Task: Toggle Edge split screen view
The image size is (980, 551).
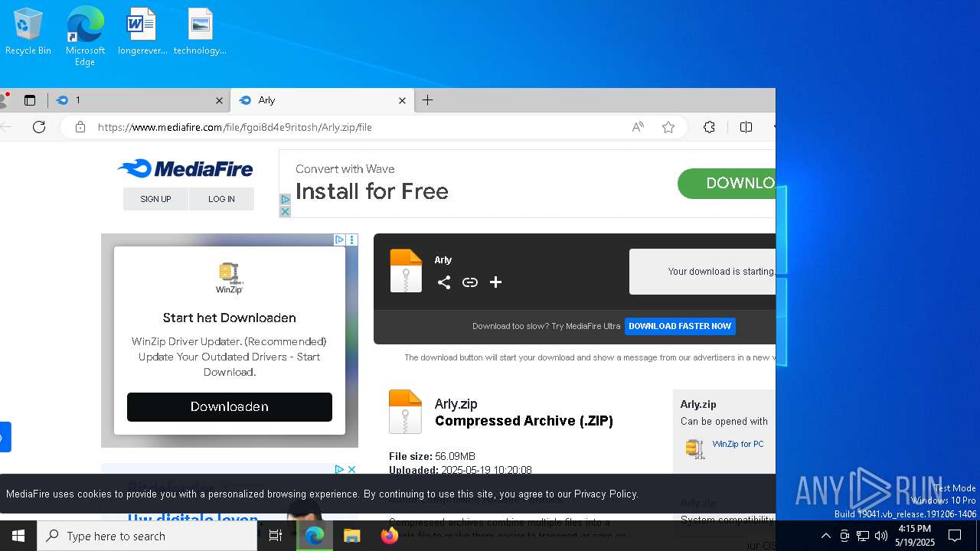Action: tap(746, 127)
